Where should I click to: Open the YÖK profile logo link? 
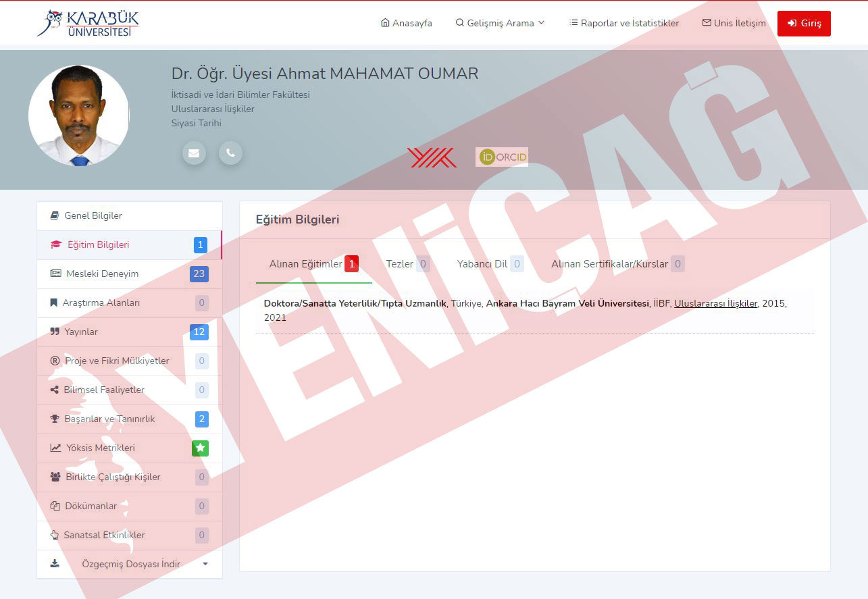(432, 157)
